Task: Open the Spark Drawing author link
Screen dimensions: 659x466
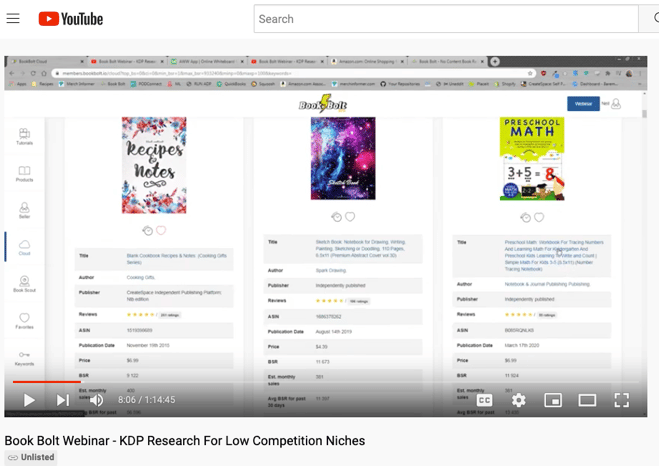Action: [x=331, y=271]
